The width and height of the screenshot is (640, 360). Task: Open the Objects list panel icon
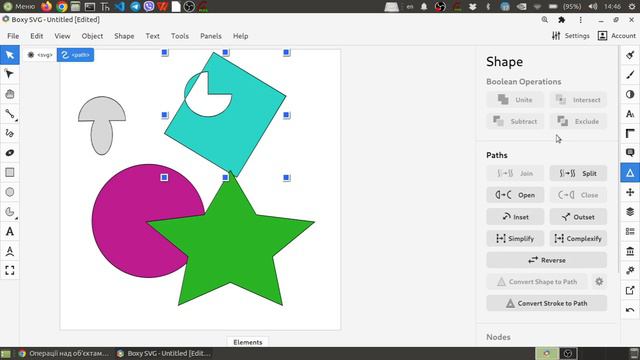point(630,231)
